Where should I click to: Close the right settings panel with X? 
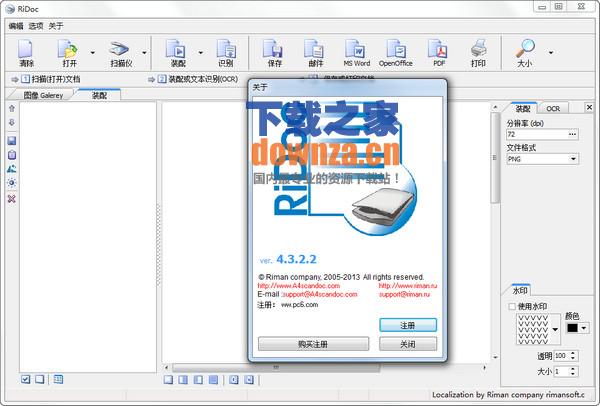(589, 108)
